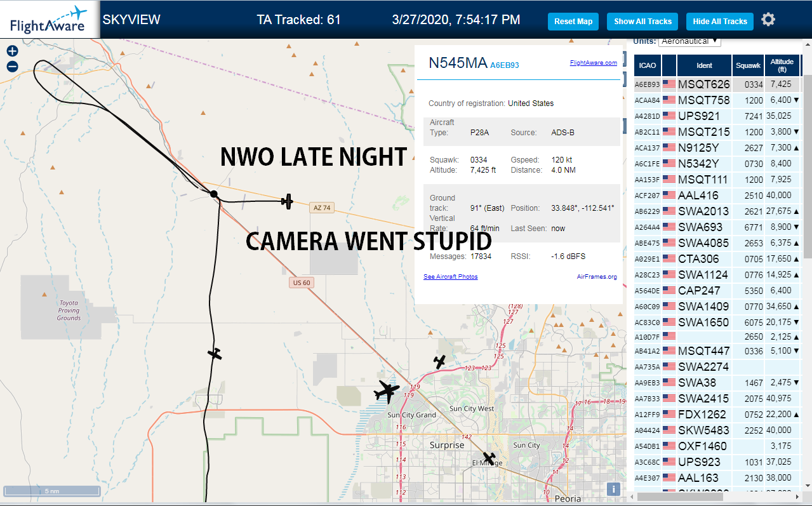Viewport: 812px width, 506px height.
Task: Sort table by ICAO column
Action: (648, 65)
